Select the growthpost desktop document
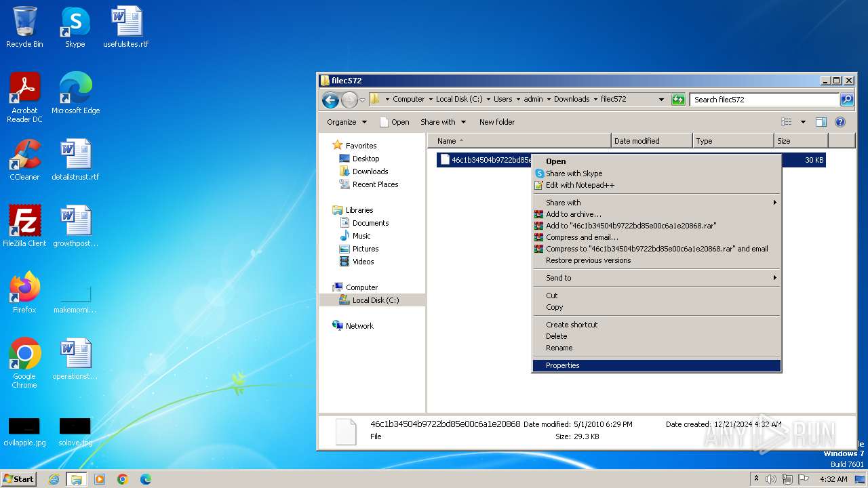This screenshot has width=868, height=488. click(75, 226)
